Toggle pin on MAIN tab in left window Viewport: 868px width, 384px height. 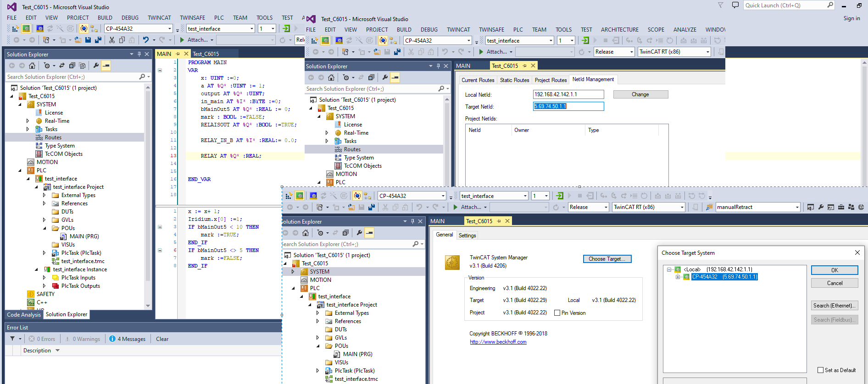[178, 54]
